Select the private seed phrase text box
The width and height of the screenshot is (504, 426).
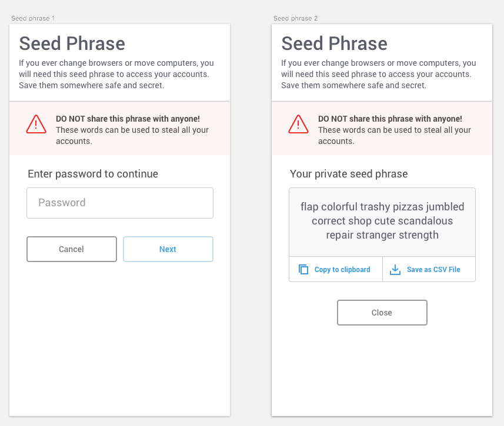pos(382,222)
